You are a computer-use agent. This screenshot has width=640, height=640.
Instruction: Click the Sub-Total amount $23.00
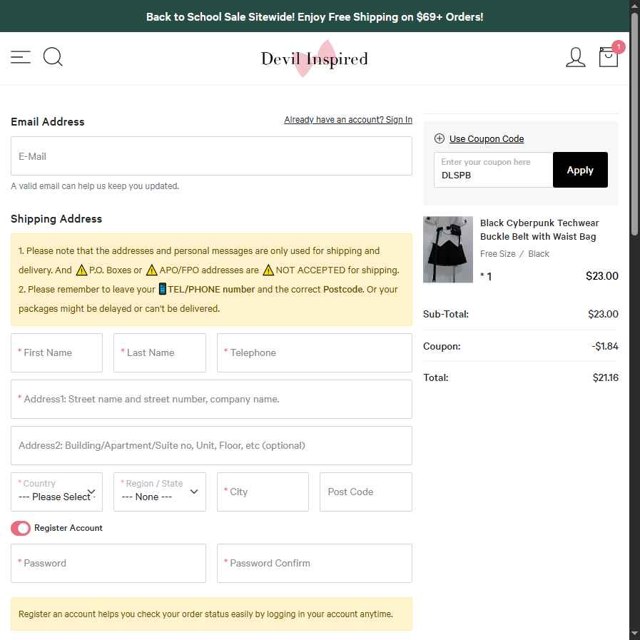[603, 314]
